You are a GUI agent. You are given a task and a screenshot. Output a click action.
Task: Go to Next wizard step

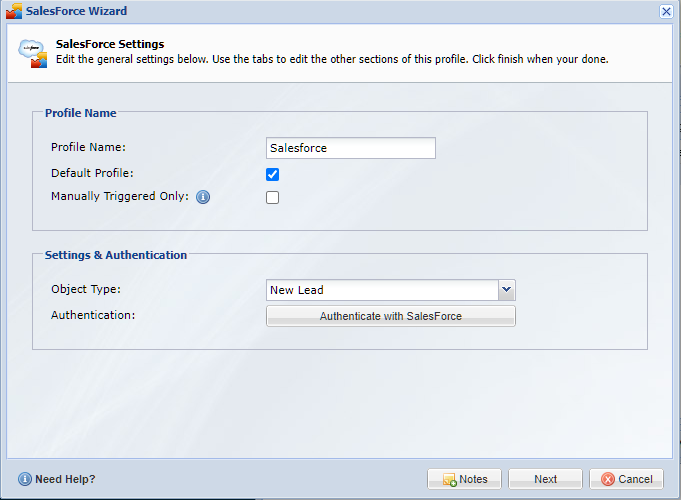click(545, 479)
